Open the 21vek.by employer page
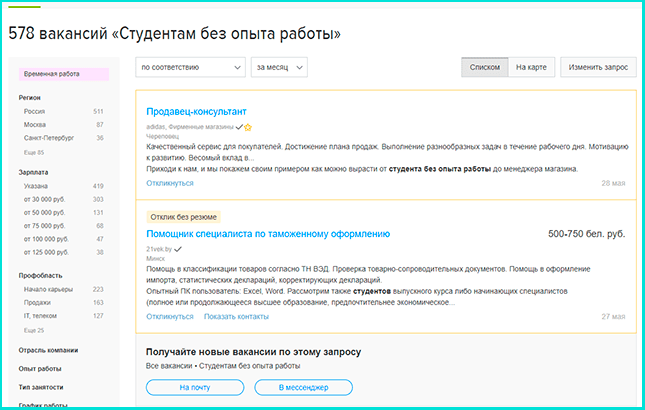The width and height of the screenshot is (645, 410). 159,249
